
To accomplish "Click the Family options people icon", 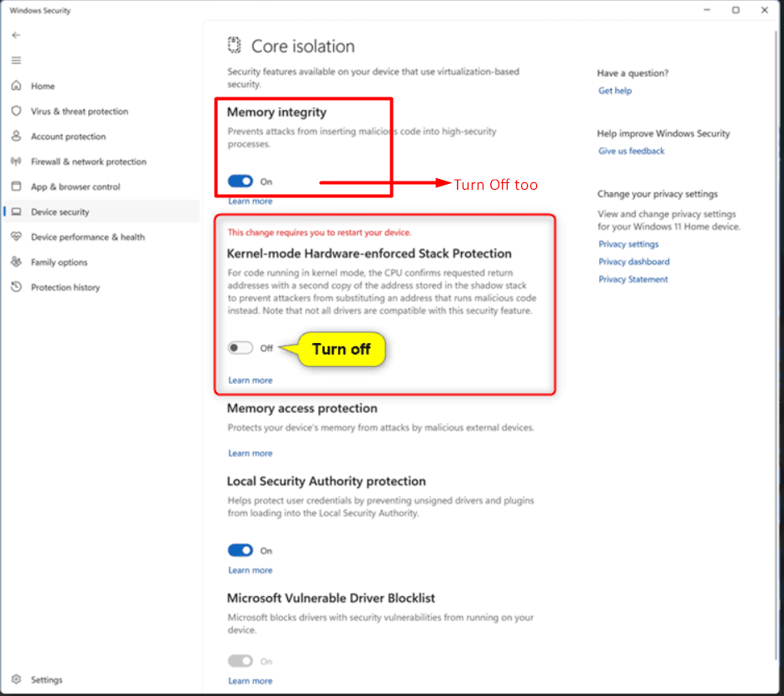I will (x=17, y=261).
